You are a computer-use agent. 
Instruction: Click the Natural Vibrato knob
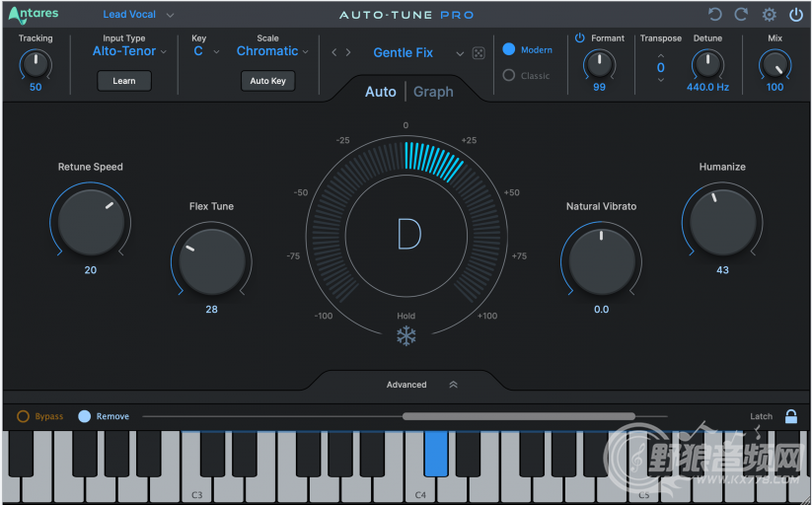coord(601,261)
